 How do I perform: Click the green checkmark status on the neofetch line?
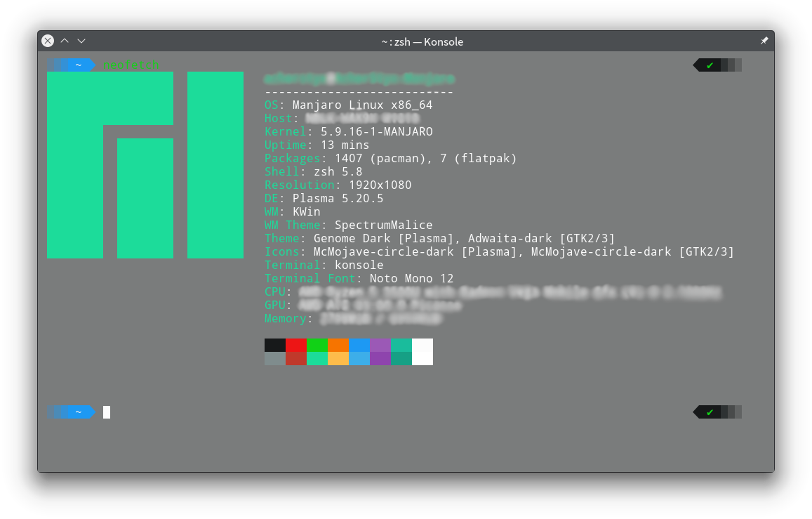710,65
